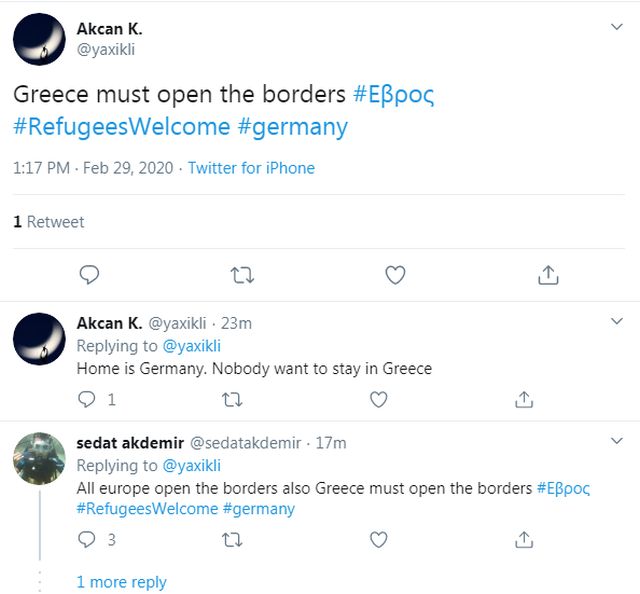Like the 'Home is Germany' reply
Image resolution: width=640 pixels, height=594 pixels.
(378, 399)
